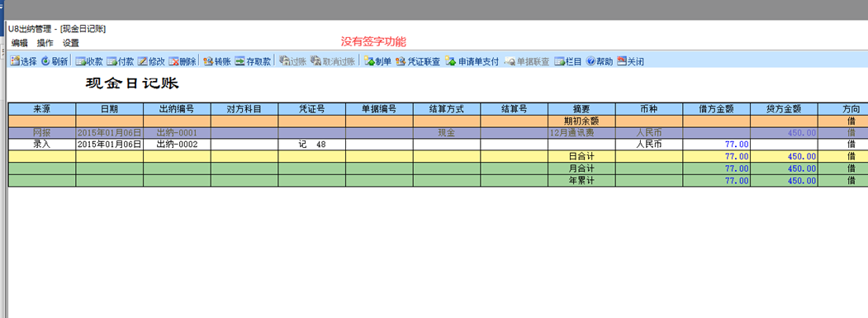Screen dimensions: 868x318
Task: Click the 日期 column header
Action: pyautogui.click(x=110, y=108)
